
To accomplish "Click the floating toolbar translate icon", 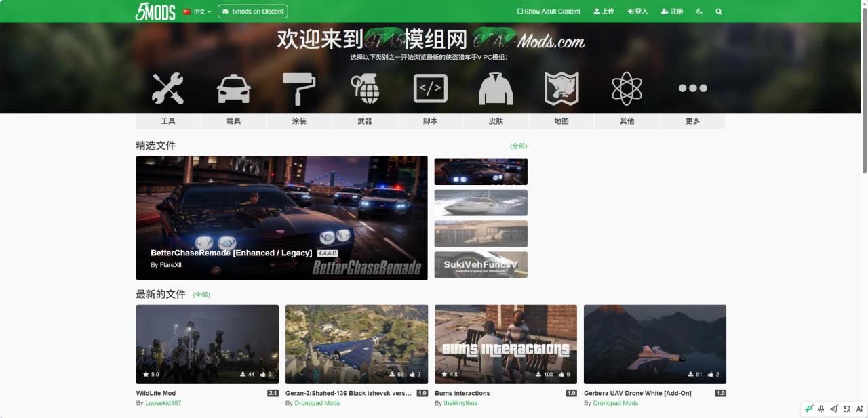I will 846,409.
